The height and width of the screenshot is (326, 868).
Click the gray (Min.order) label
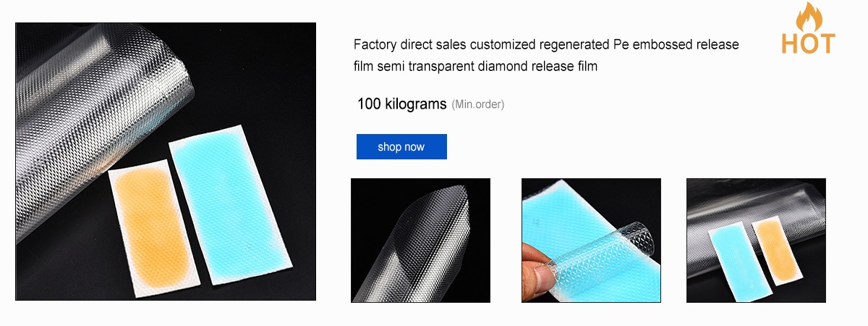click(477, 104)
